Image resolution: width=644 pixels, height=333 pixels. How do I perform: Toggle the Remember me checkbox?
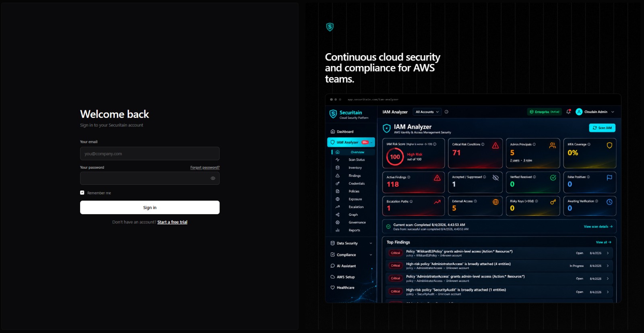[x=82, y=193]
